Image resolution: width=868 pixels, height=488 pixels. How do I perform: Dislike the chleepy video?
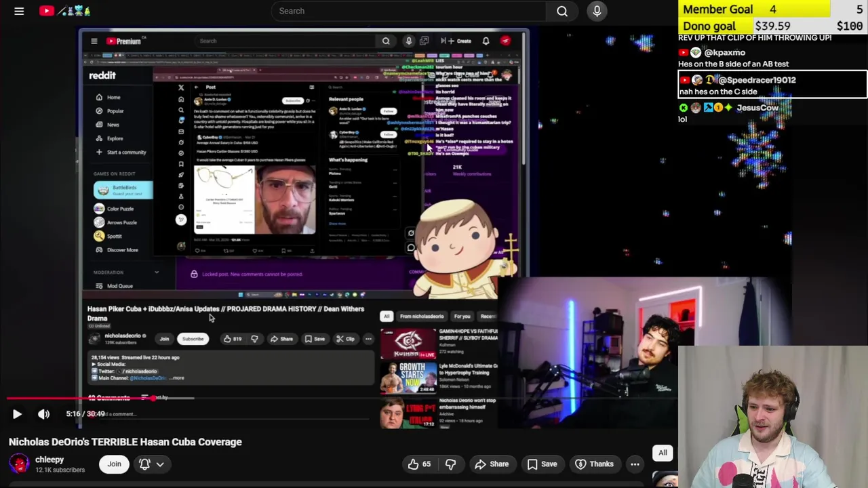450,464
